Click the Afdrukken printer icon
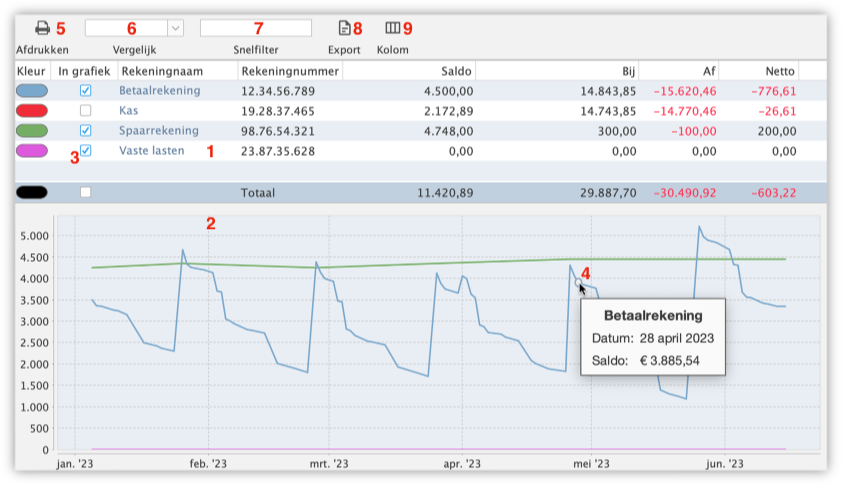This screenshot has width=842, height=485. click(x=42, y=28)
